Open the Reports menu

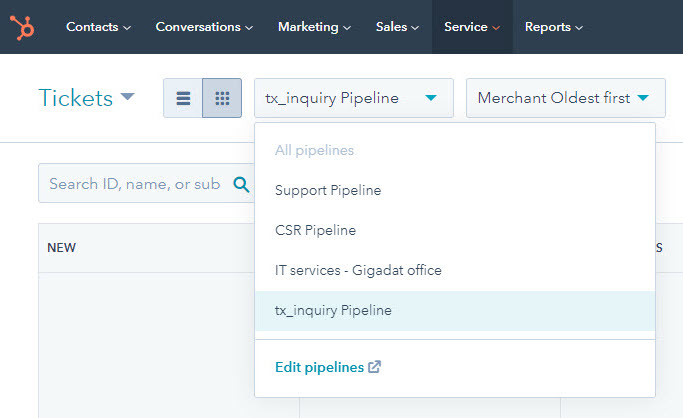click(554, 27)
